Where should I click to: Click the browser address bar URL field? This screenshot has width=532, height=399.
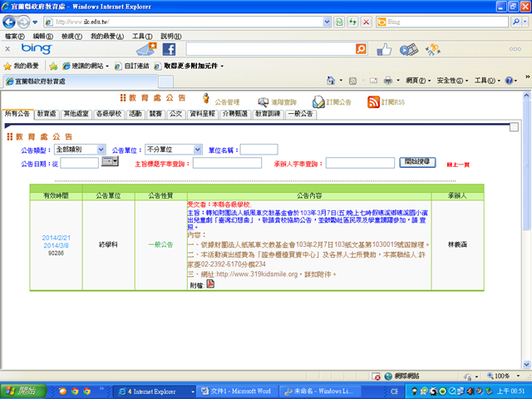point(185,22)
